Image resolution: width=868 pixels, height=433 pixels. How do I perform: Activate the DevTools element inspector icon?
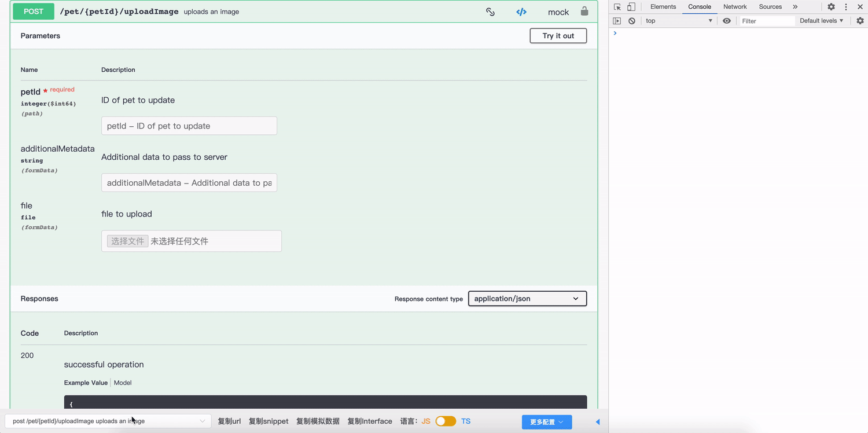617,7
